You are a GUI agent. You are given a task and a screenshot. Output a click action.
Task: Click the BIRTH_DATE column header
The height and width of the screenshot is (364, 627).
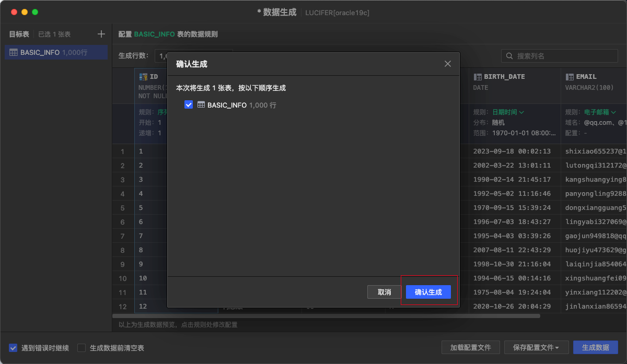515,86
